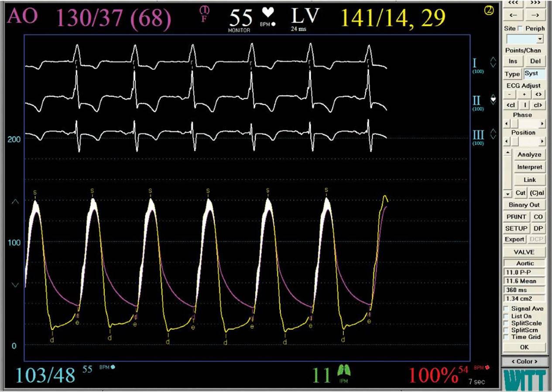Step forward with the -> arrow button
552x392 pixels.
(535, 15)
